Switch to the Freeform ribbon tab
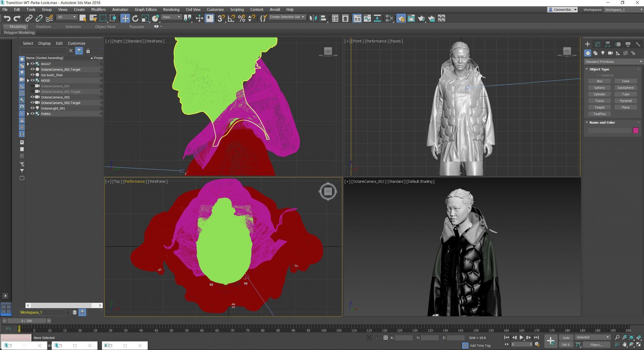Image resolution: width=644 pixels, height=350 pixels. point(43,27)
